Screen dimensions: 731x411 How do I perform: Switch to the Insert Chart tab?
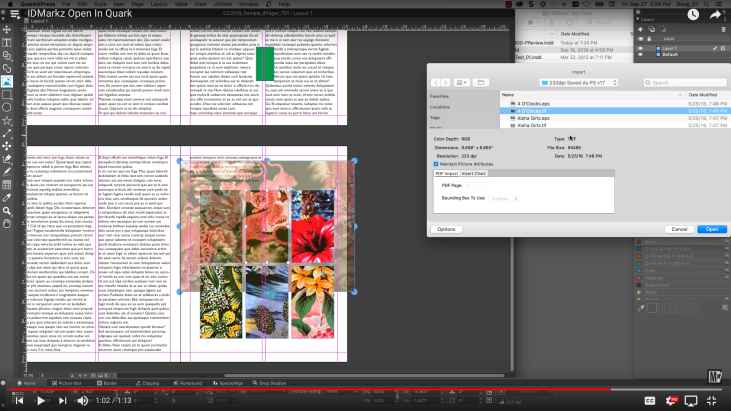[x=474, y=173]
